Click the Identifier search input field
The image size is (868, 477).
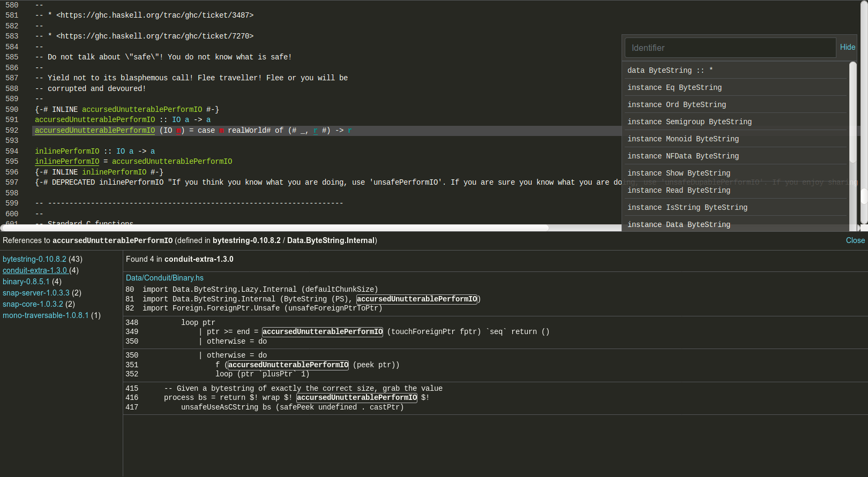point(730,48)
